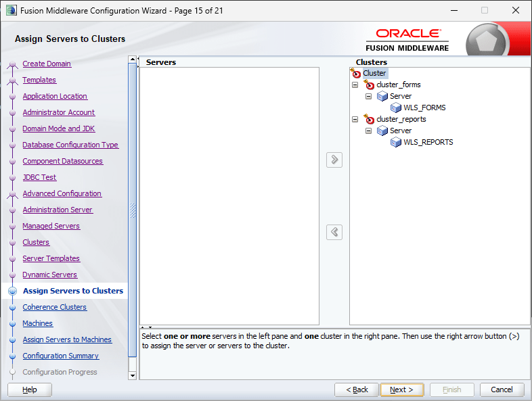Image resolution: width=532 pixels, height=401 pixels.
Task: Click the wizard globe icon in title bar
Action: pos(12,10)
